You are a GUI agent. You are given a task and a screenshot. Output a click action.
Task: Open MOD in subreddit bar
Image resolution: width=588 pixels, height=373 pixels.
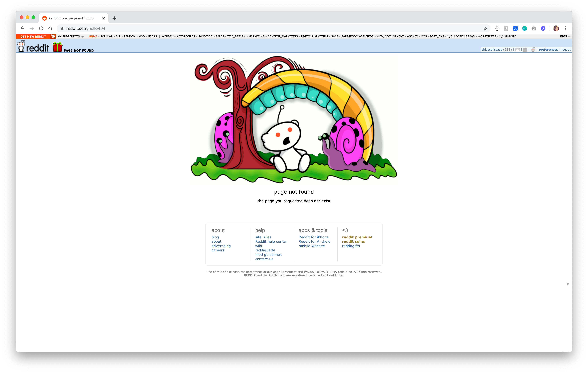click(142, 36)
